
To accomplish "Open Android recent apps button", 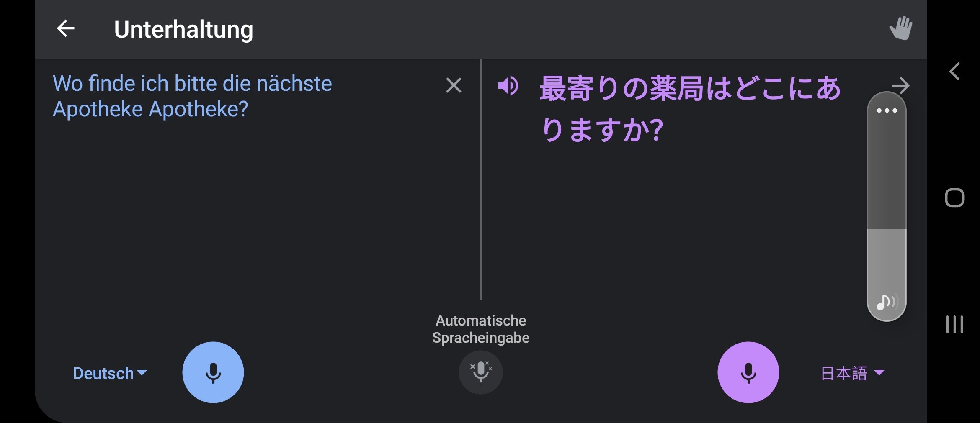I will (x=954, y=325).
